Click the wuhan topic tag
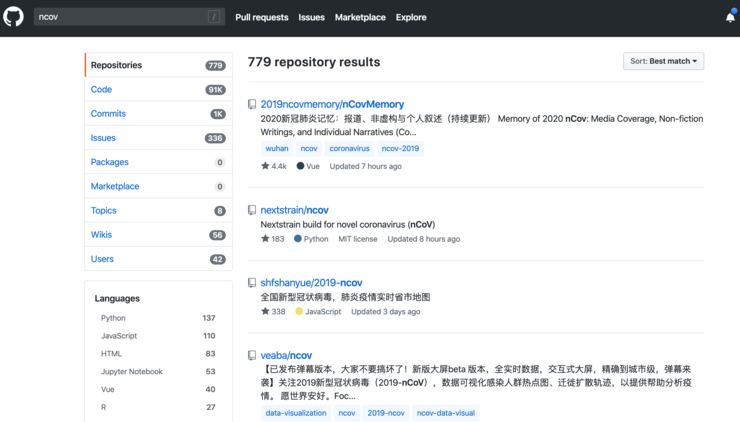The height and width of the screenshot is (422, 740). click(277, 149)
